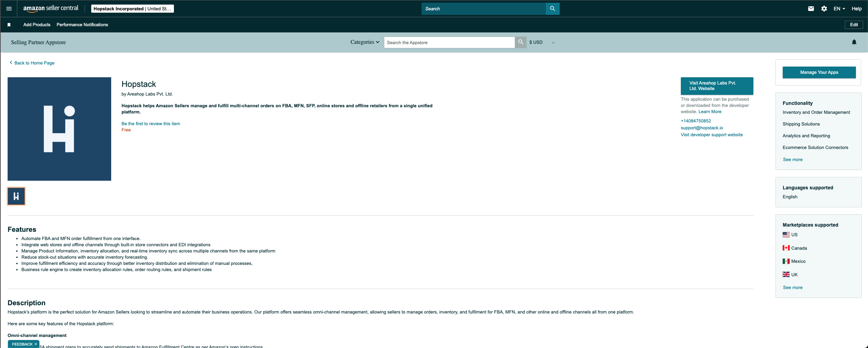The width and height of the screenshot is (868, 348).
Task: Expand See more under Marketplaces supported
Action: coord(792,288)
